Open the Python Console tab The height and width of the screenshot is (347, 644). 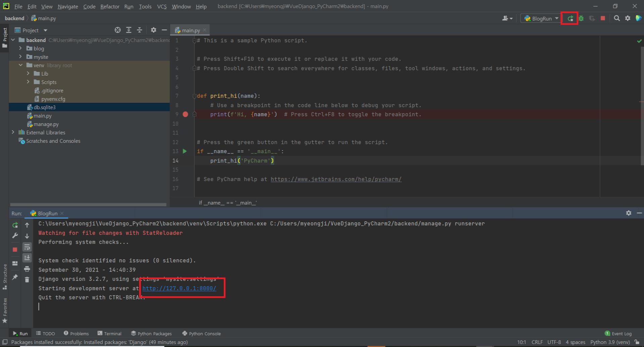tap(201, 334)
